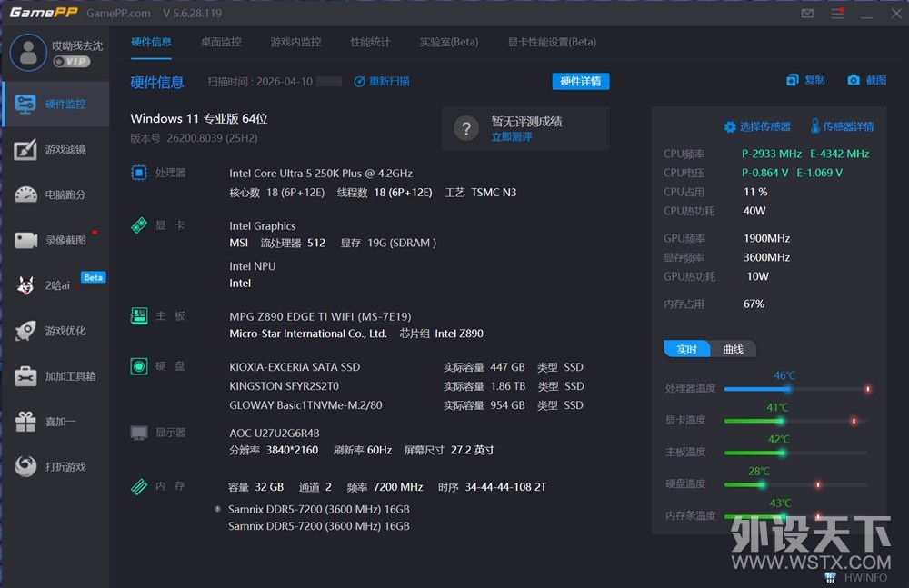
Task: Click 重新扫描 to rescan hardware
Action: point(382,81)
